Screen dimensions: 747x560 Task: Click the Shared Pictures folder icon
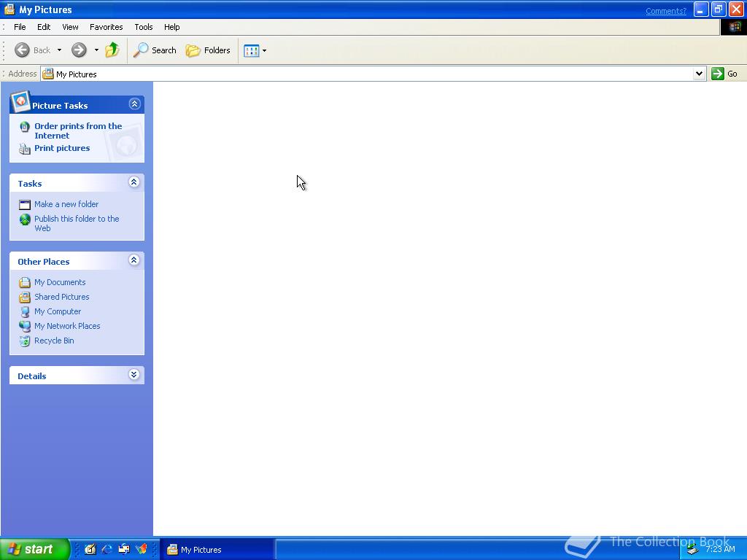[x=25, y=297]
